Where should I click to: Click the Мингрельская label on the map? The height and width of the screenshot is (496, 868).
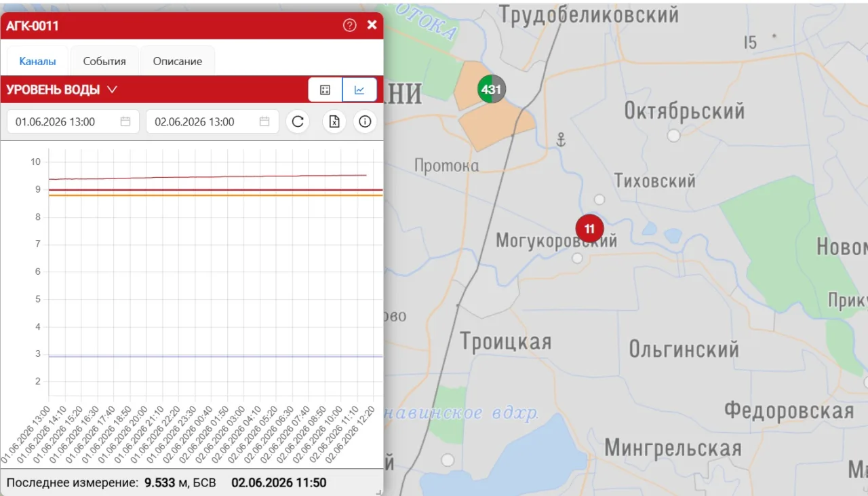(x=672, y=448)
